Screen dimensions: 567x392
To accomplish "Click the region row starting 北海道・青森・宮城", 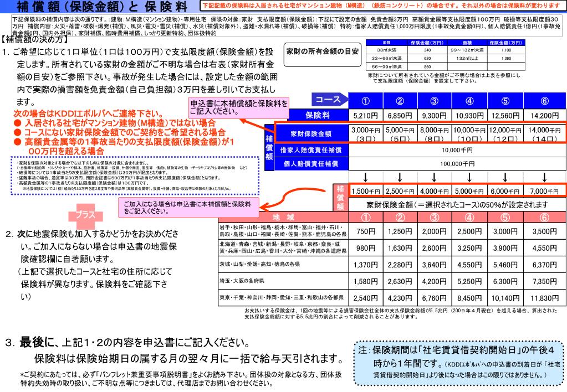I will pyautogui.click(x=283, y=248).
